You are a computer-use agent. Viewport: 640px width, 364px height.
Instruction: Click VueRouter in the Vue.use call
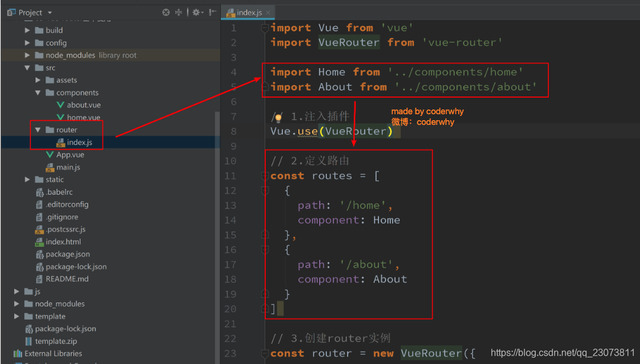(x=355, y=131)
